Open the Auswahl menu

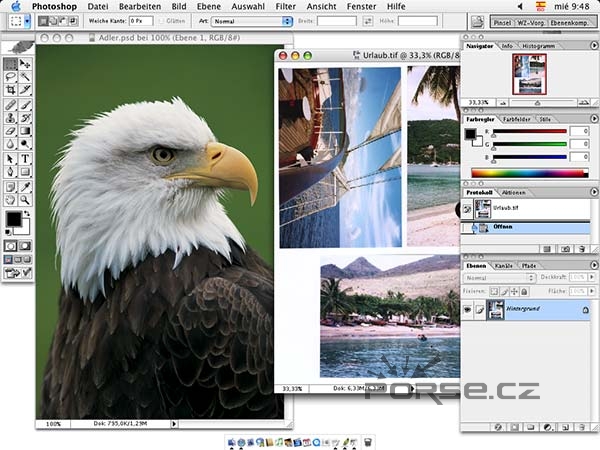pos(248,7)
